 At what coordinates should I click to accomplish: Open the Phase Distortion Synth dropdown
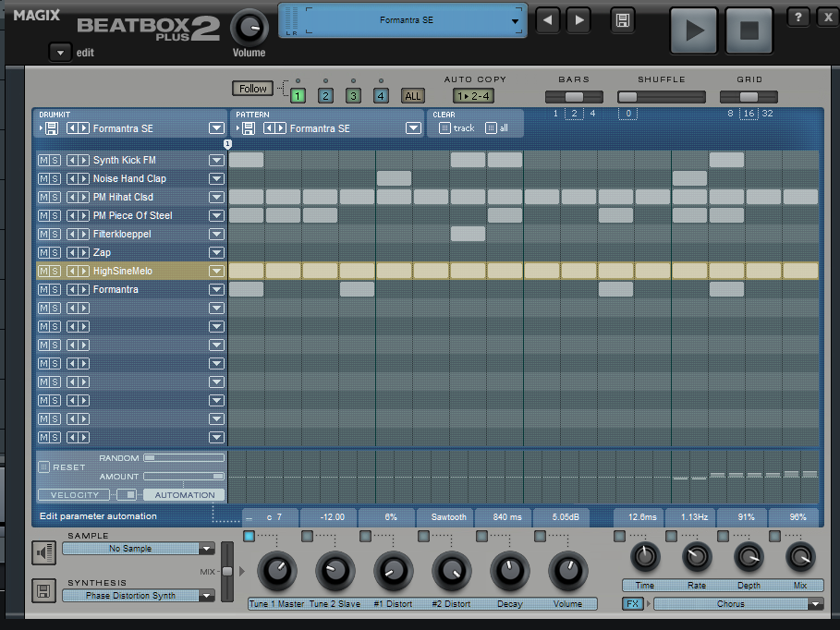[206, 596]
